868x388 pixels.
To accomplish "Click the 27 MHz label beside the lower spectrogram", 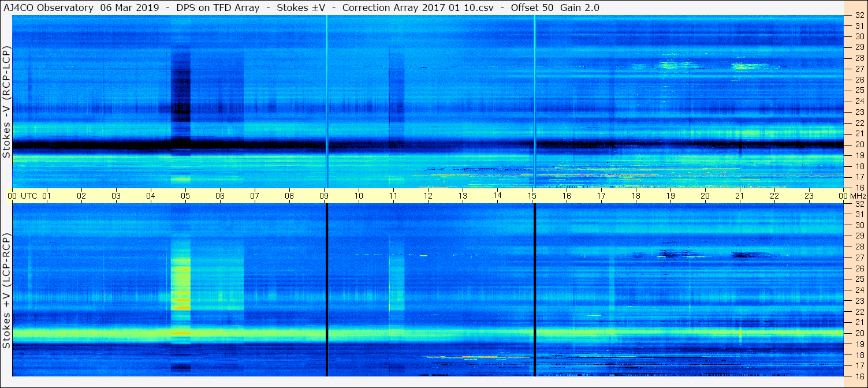I will [x=859, y=258].
